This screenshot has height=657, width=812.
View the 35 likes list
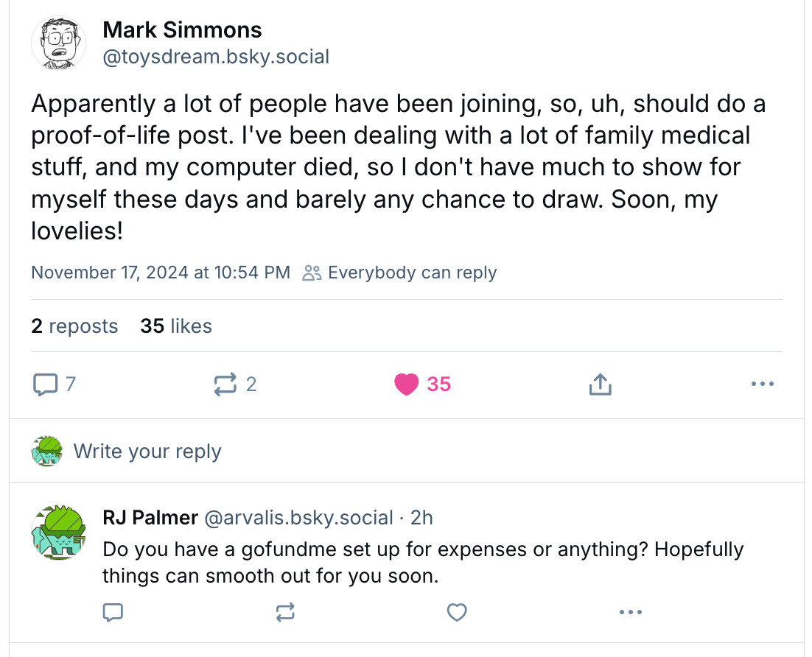(176, 326)
